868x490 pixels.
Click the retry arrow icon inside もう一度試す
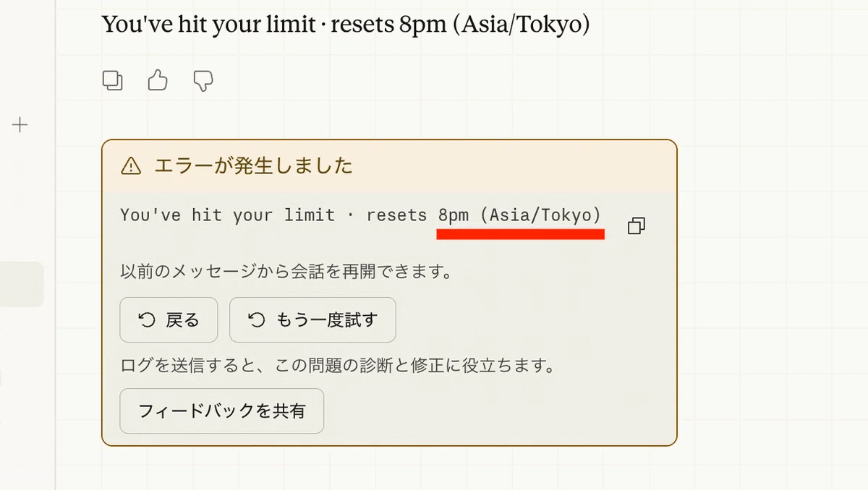257,319
